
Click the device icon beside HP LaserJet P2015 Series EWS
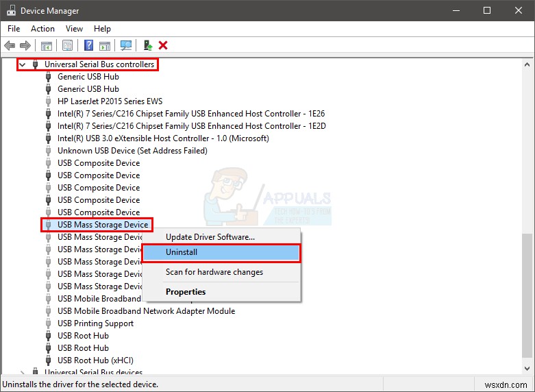[49, 101]
